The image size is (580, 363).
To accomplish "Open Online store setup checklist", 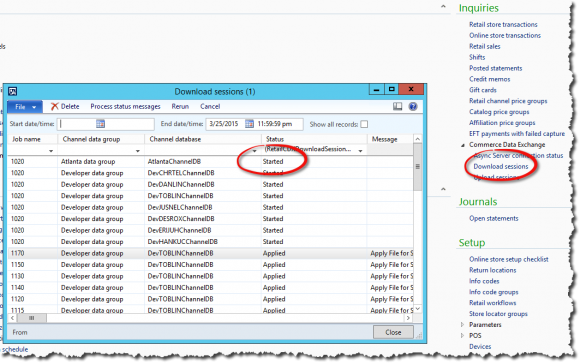I will click(509, 259).
